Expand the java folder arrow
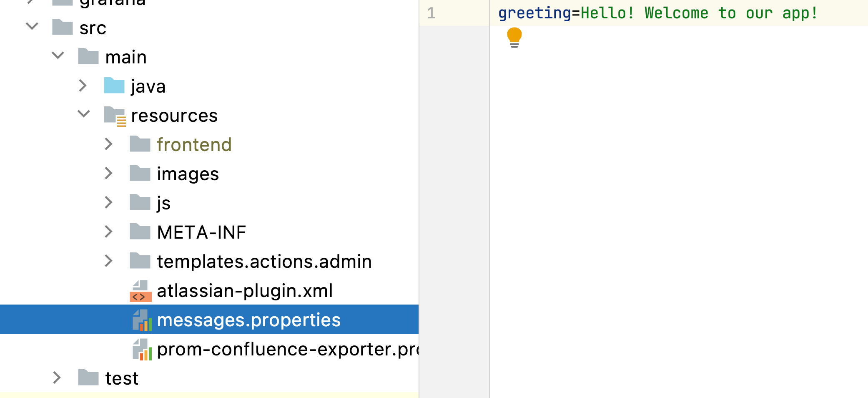Screen dimensions: 868x398 [83, 86]
